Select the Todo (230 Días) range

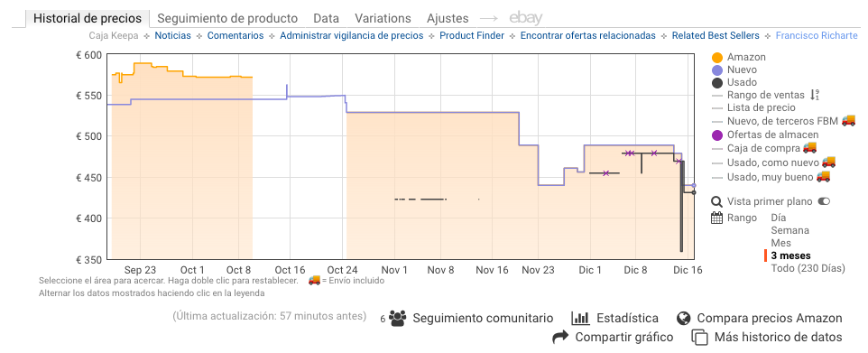click(808, 269)
